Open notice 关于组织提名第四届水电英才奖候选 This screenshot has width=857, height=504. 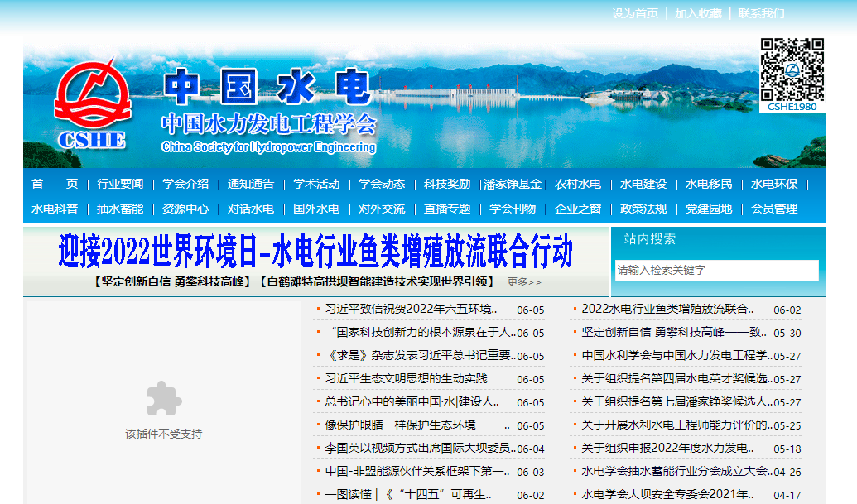(x=677, y=378)
